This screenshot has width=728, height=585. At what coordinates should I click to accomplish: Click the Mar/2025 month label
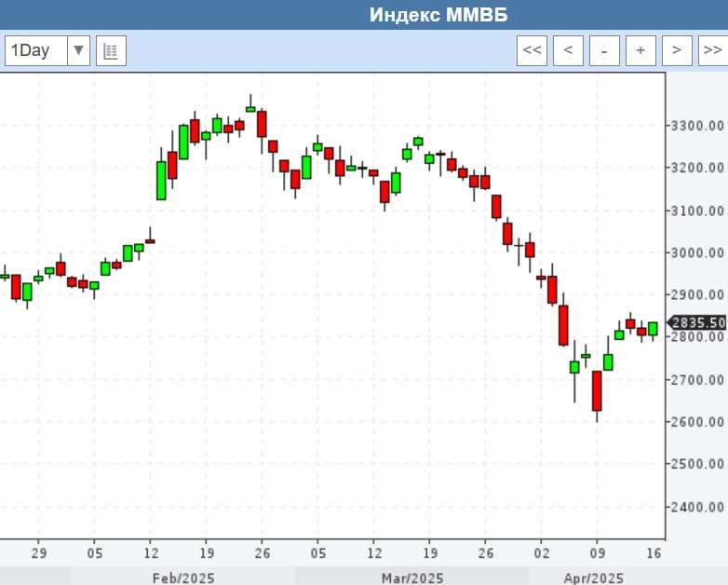coord(412,578)
